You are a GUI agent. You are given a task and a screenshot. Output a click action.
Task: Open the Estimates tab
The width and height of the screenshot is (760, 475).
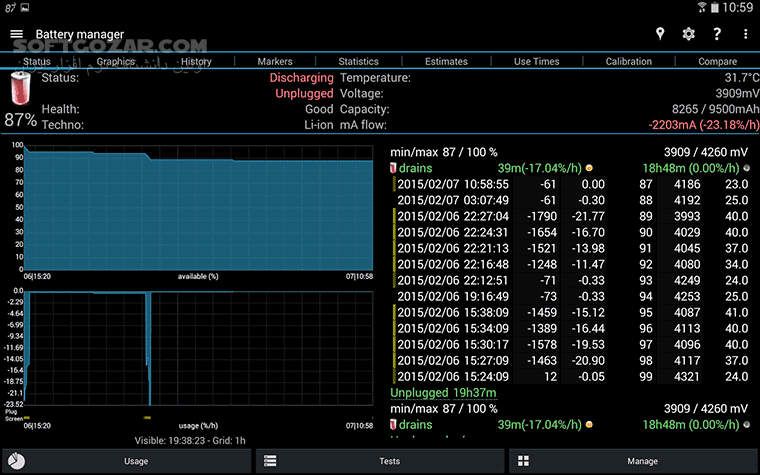coord(446,61)
